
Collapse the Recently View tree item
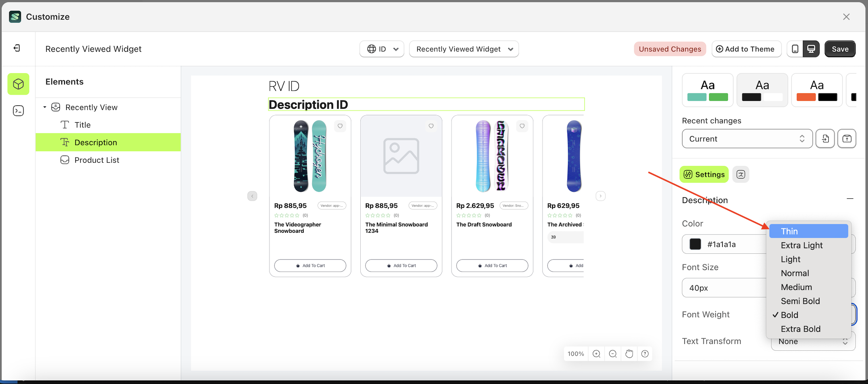44,107
